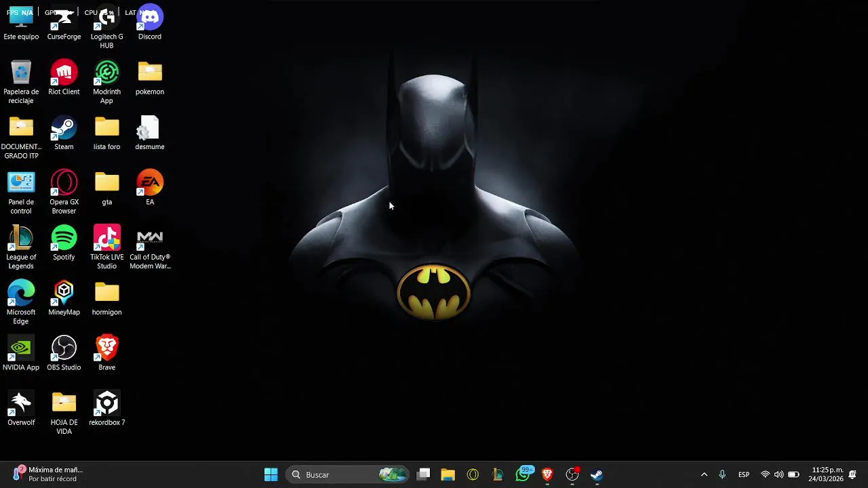Select Call of Duty Modern Warfare shortcut
The image size is (868, 488).
150,248
